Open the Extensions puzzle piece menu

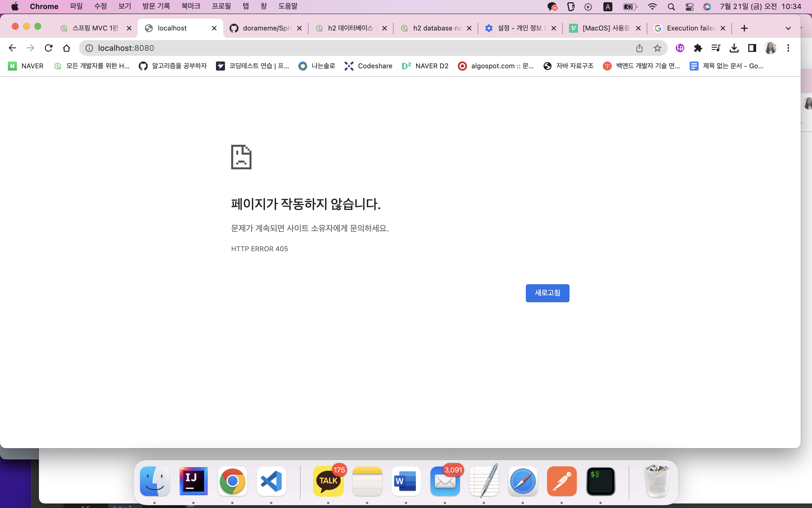click(x=698, y=48)
